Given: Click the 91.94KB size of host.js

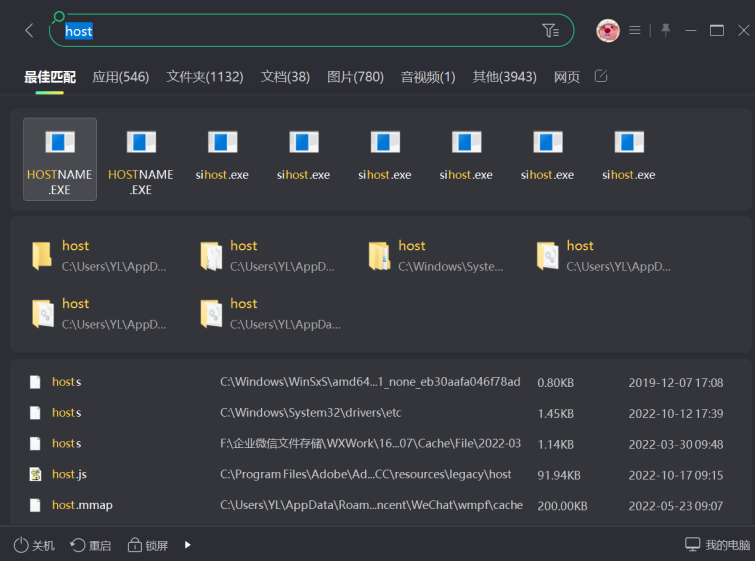Looking at the screenshot, I should pyautogui.click(x=559, y=475).
